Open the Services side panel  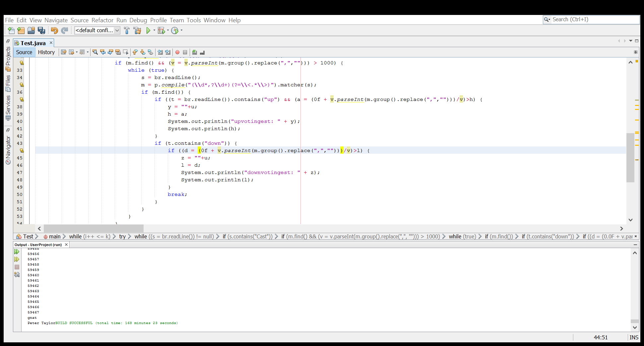pyautogui.click(x=8, y=108)
